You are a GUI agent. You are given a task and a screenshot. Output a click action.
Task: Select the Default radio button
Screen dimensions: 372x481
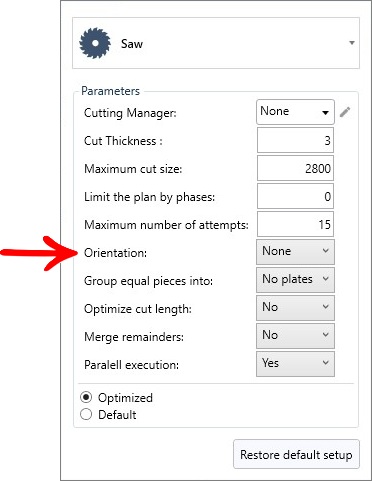click(x=86, y=414)
